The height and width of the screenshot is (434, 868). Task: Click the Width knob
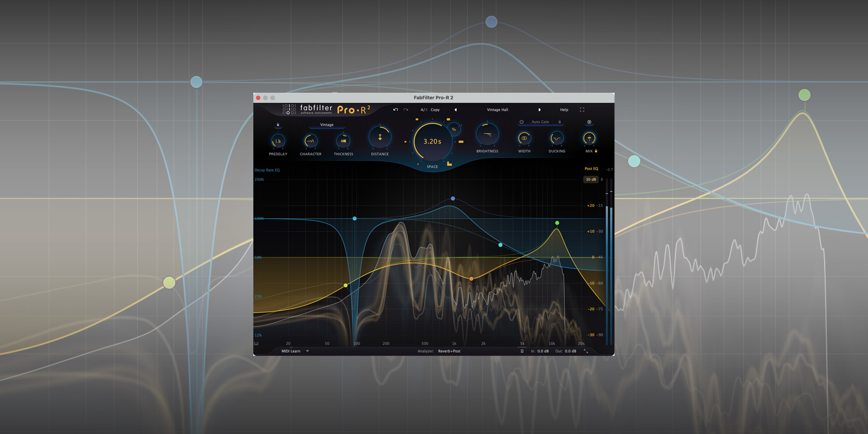(x=524, y=138)
